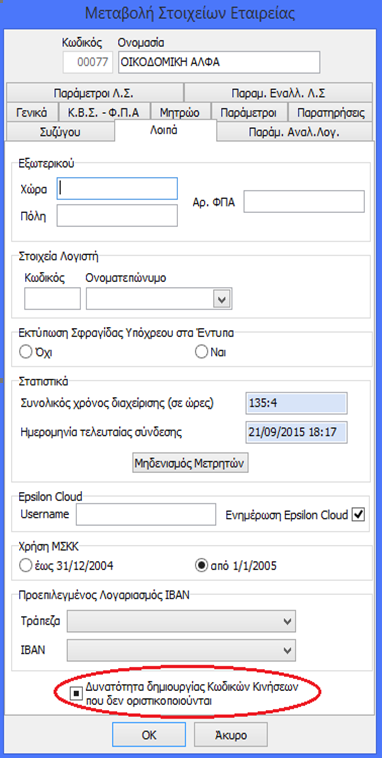
Task: Switch to the Παρατηρήσεις tab
Action: pos(330,113)
